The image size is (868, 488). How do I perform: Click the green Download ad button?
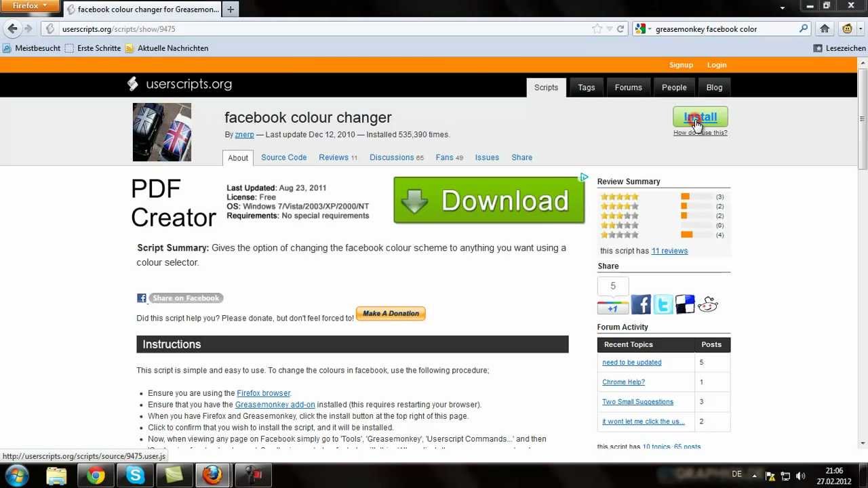489,201
